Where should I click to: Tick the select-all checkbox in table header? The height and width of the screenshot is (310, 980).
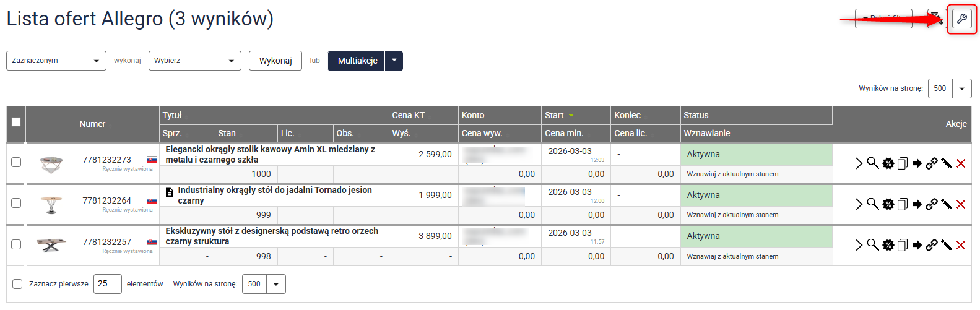coord(16,122)
